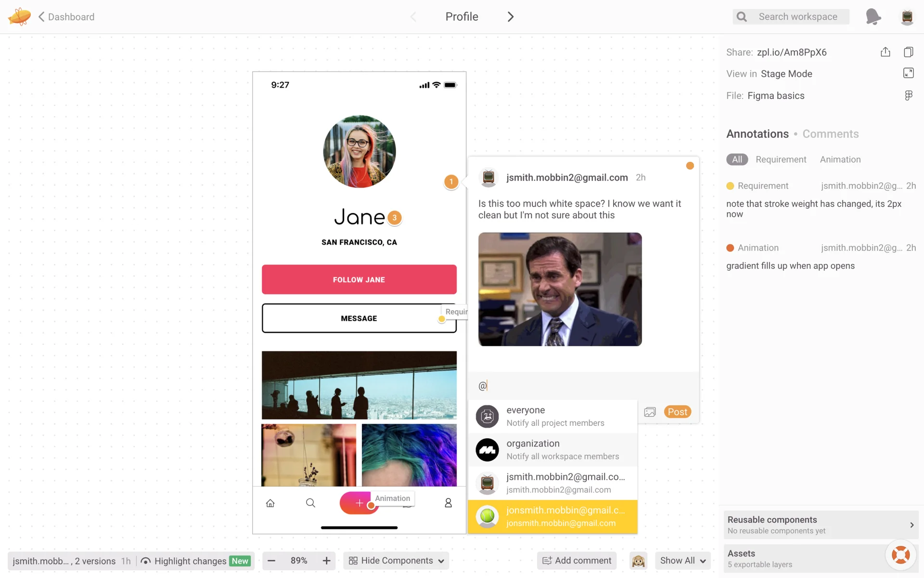Copy the share link to clipboard
The image size is (924, 578).
click(x=908, y=52)
